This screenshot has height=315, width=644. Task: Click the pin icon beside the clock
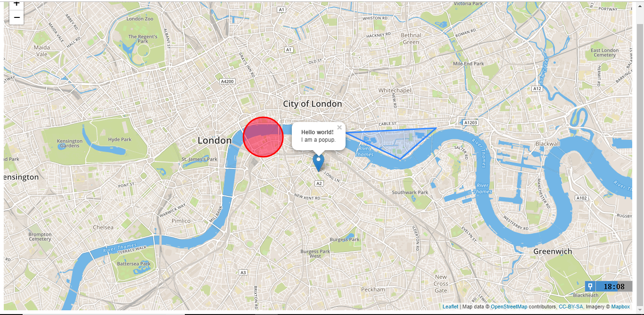point(590,286)
